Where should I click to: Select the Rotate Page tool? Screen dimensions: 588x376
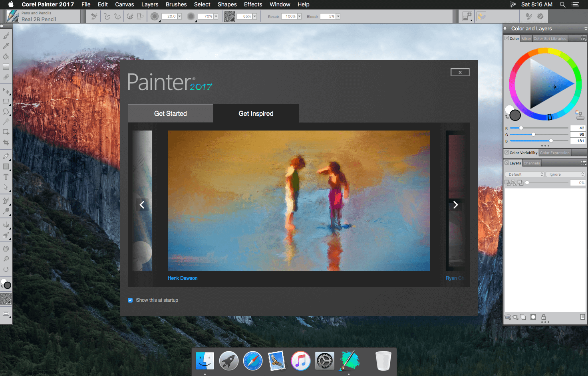coord(6,270)
